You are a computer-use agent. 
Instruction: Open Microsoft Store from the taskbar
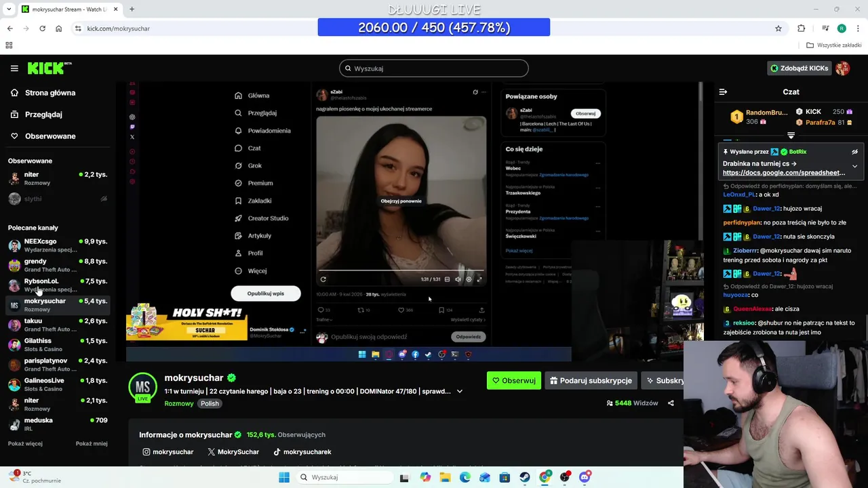click(505, 477)
